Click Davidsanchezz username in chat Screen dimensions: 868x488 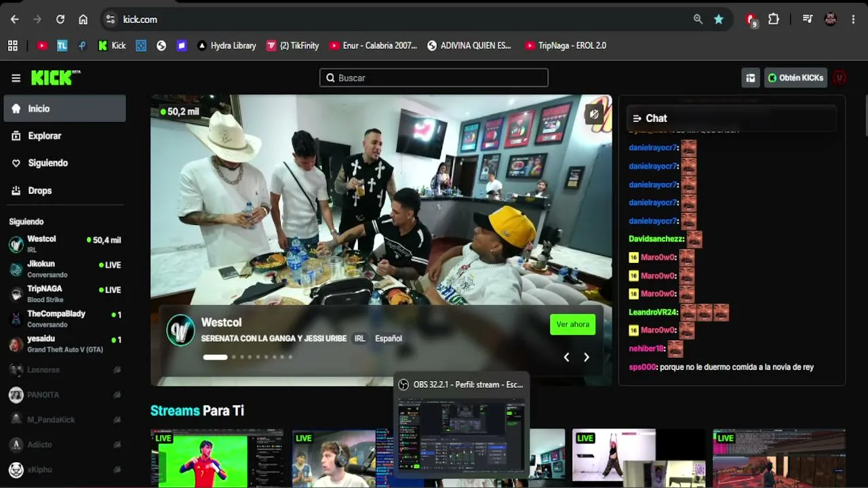coord(656,239)
